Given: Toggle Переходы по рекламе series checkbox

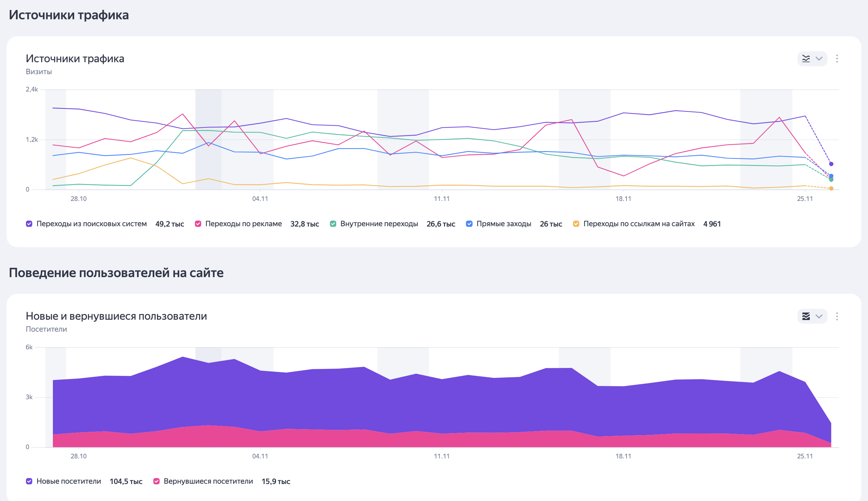Looking at the screenshot, I should [x=198, y=224].
